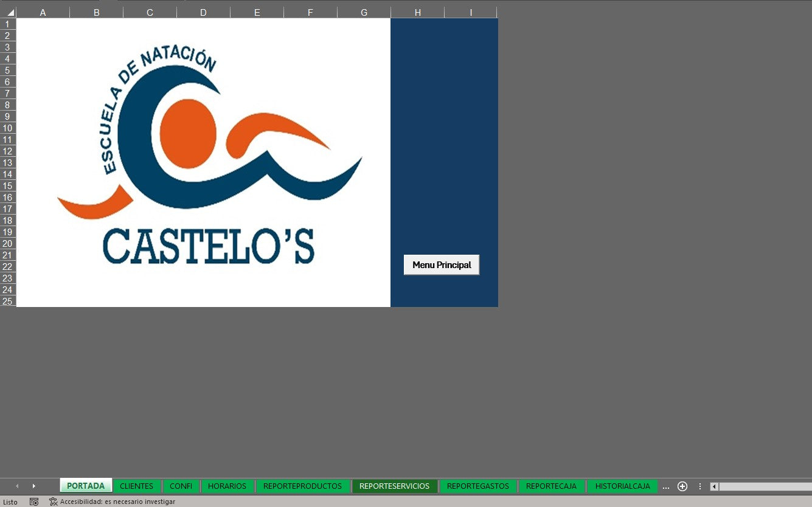Select column D header
The width and height of the screenshot is (812, 507).
pos(203,12)
